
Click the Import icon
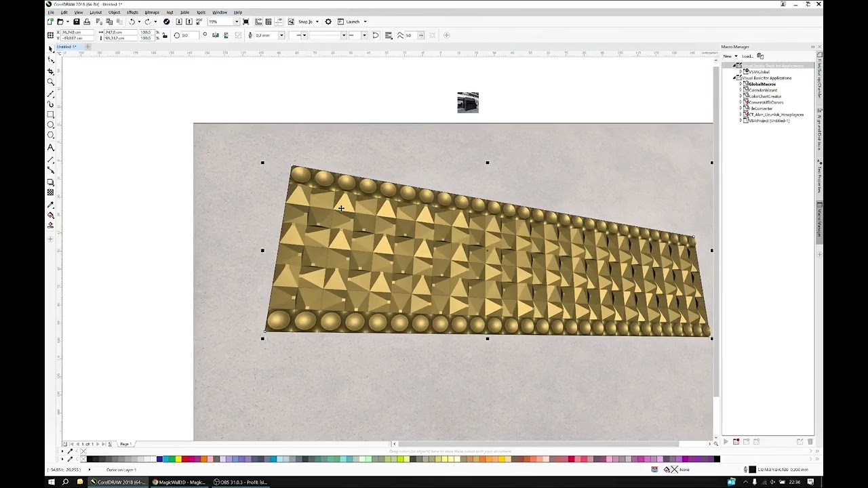179,22
